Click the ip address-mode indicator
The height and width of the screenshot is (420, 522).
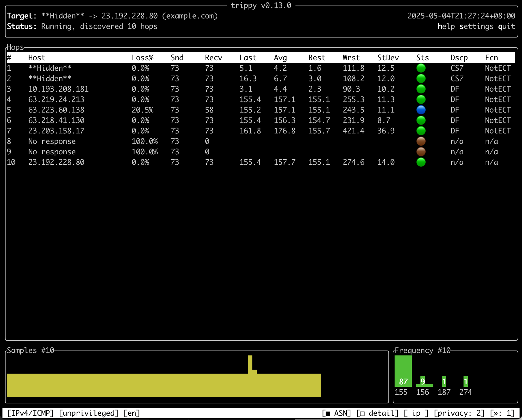tap(416, 413)
